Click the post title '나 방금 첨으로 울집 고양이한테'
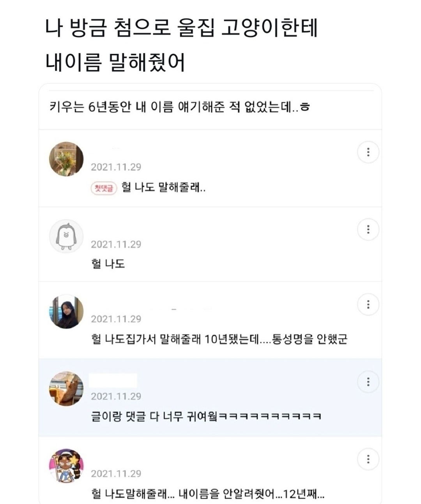 coord(181,28)
